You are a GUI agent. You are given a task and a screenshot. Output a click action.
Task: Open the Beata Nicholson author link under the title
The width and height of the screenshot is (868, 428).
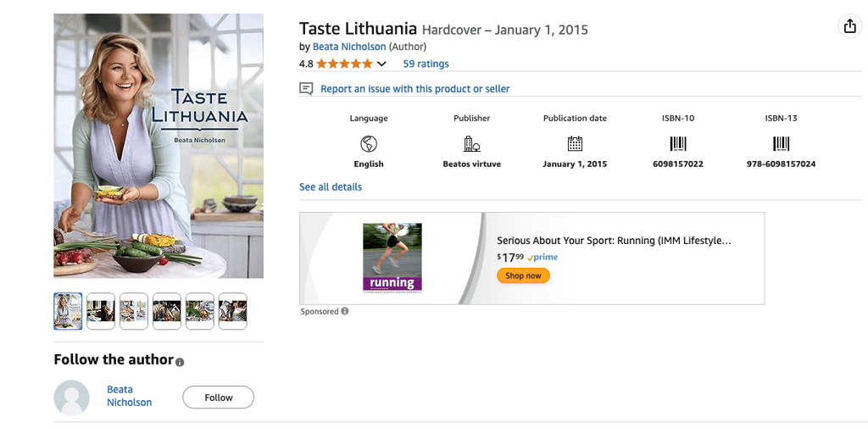coord(349,47)
